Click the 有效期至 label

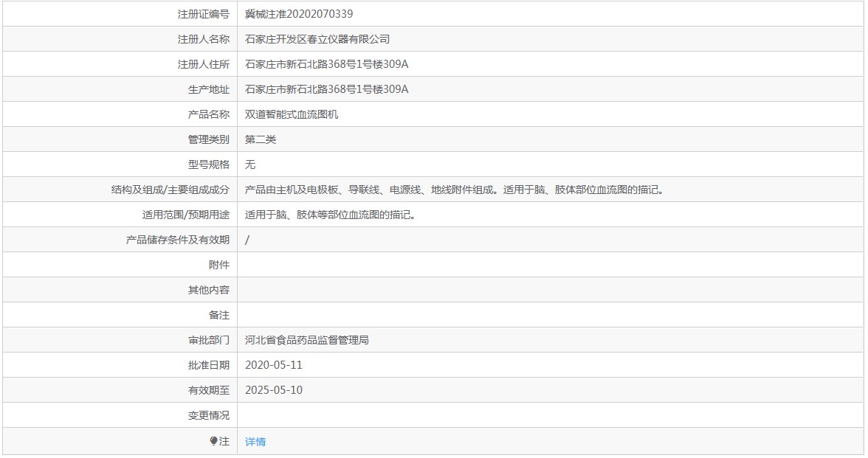click(x=209, y=390)
